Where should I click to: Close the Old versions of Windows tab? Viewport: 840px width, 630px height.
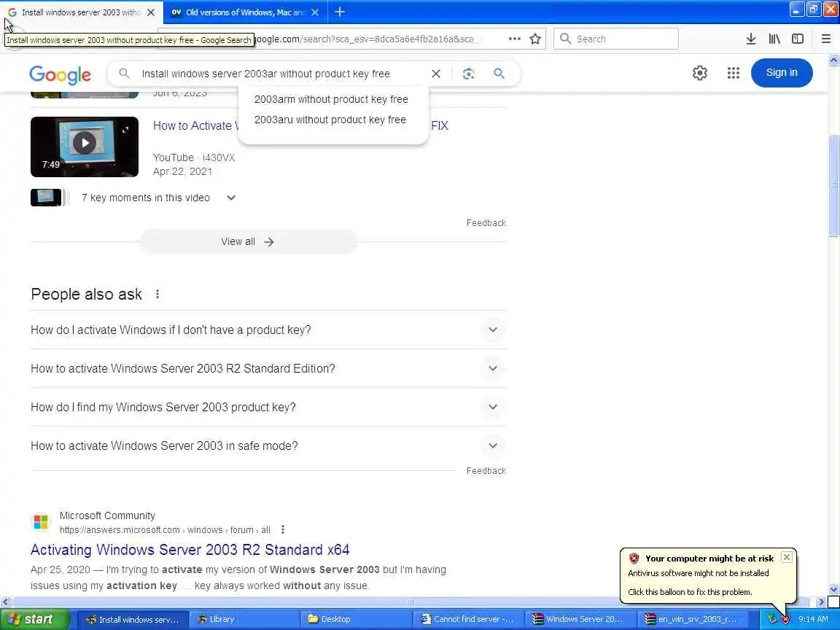coord(315,12)
